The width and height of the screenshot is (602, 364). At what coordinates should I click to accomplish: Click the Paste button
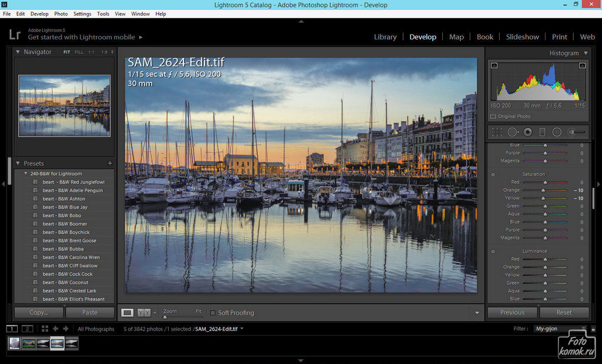coord(90,313)
